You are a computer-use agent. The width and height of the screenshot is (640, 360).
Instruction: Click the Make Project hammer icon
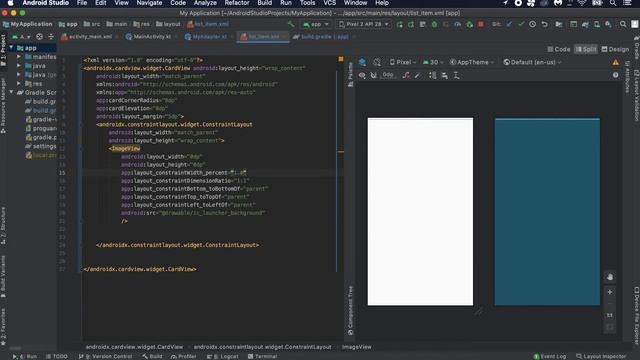coord(291,24)
